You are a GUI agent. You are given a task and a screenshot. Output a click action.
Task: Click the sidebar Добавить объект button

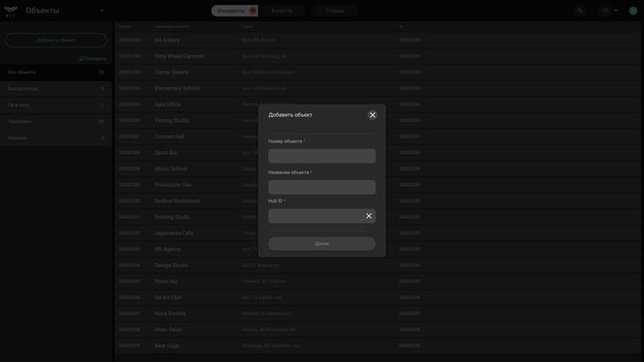pyautogui.click(x=56, y=40)
